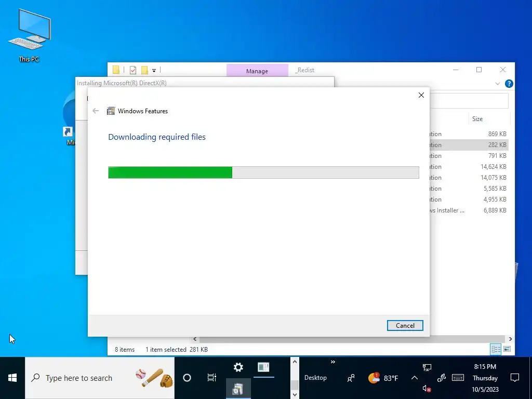
Task: Maximize the _Redist Explorer window
Action: click(x=479, y=70)
